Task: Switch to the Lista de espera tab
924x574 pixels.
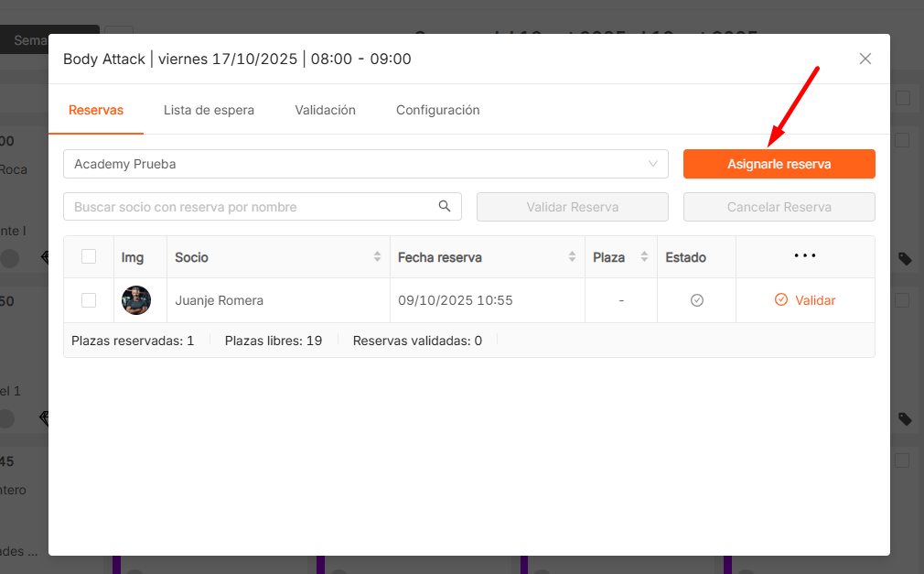Action: 209,110
